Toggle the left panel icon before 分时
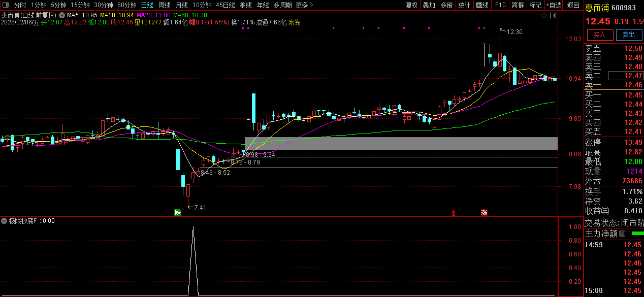The width and height of the screenshot is (644, 297). 6,5
